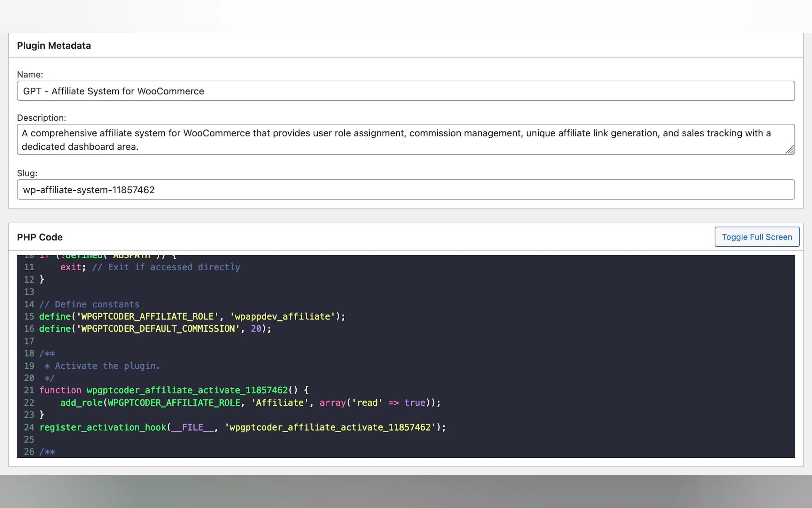
Task: Click line number 21 in gutter
Action: pos(29,390)
